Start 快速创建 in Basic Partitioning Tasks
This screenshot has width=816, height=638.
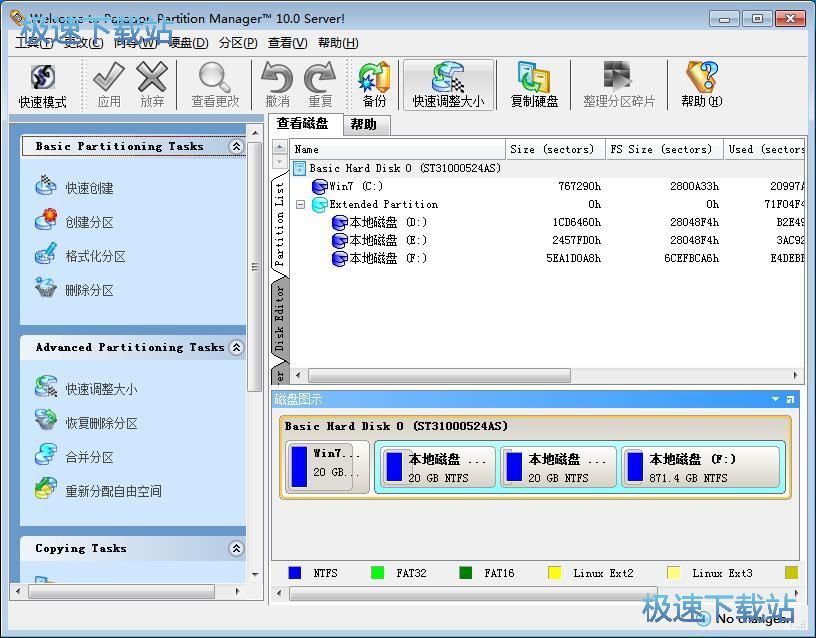[x=74, y=187]
